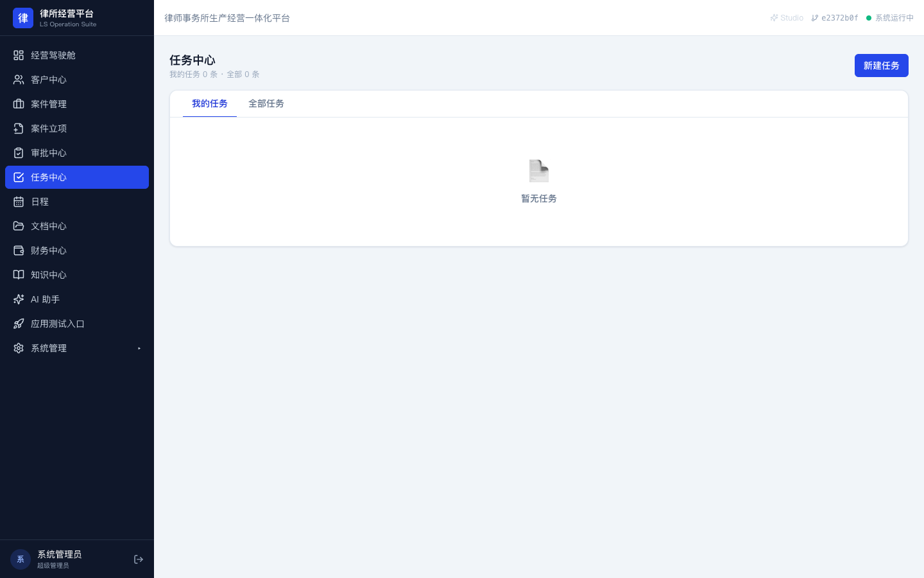Open 经营驾驶舱 from the sidebar

click(77, 55)
